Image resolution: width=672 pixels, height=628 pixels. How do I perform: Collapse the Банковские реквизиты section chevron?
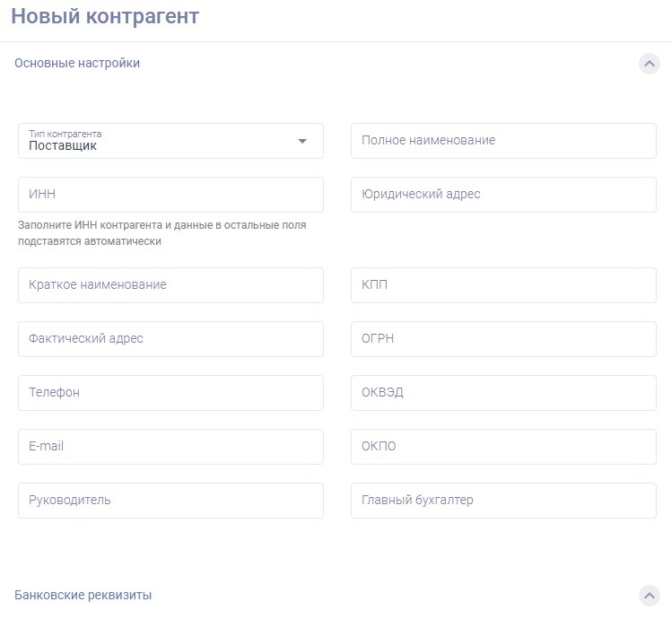[649, 596]
